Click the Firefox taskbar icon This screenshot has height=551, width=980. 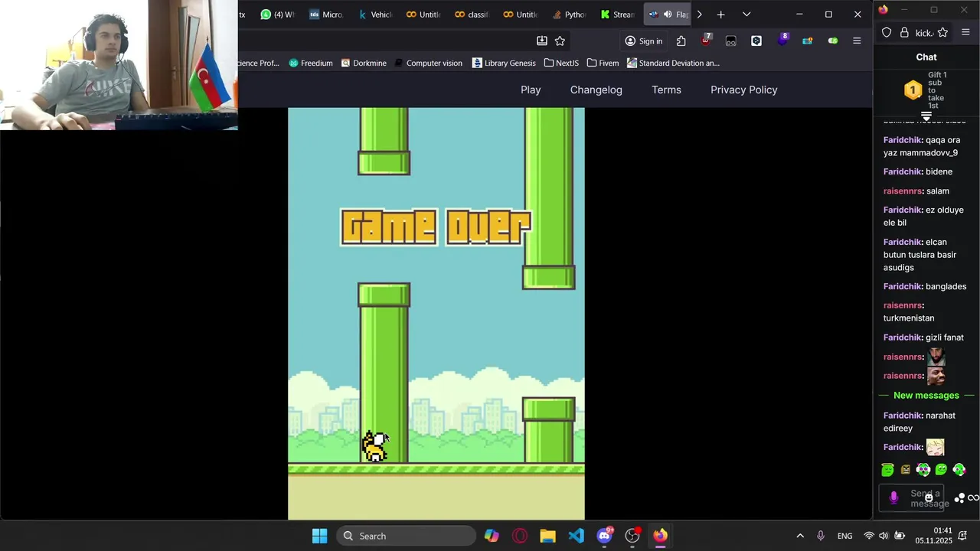tap(660, 536)
